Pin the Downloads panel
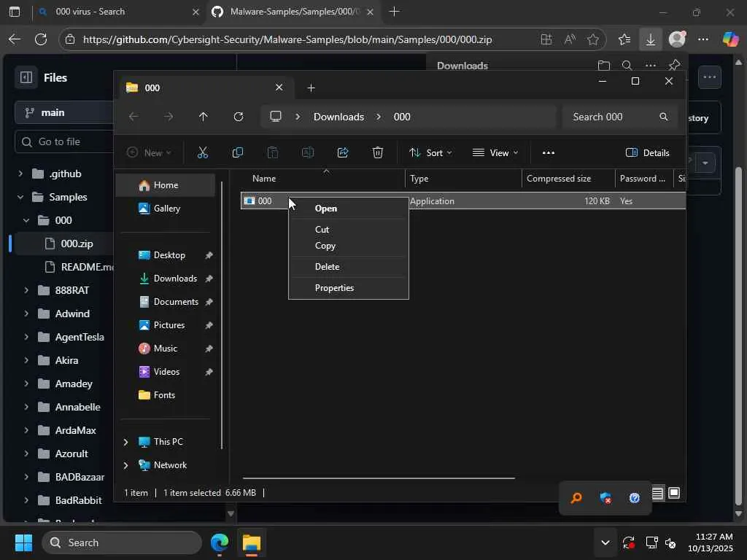 pos(674,65)
